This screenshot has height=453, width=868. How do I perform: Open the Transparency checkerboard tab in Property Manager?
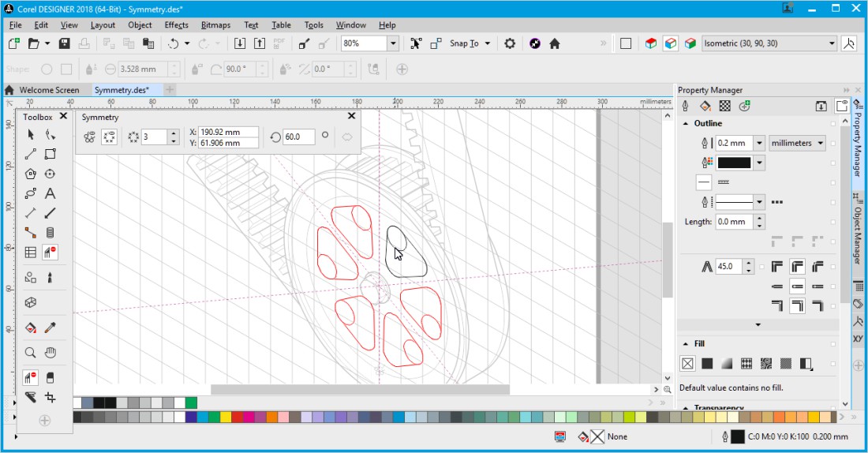pos(724,106)
